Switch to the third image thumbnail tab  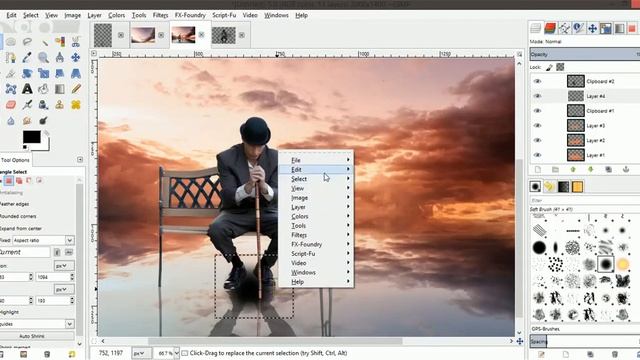pos(183,35)
